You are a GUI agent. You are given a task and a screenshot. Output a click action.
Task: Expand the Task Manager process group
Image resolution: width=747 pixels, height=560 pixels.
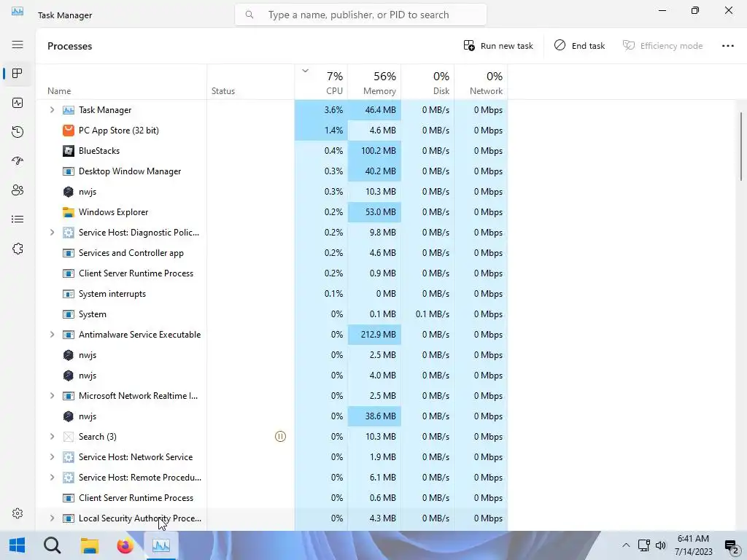click(52, 110)
